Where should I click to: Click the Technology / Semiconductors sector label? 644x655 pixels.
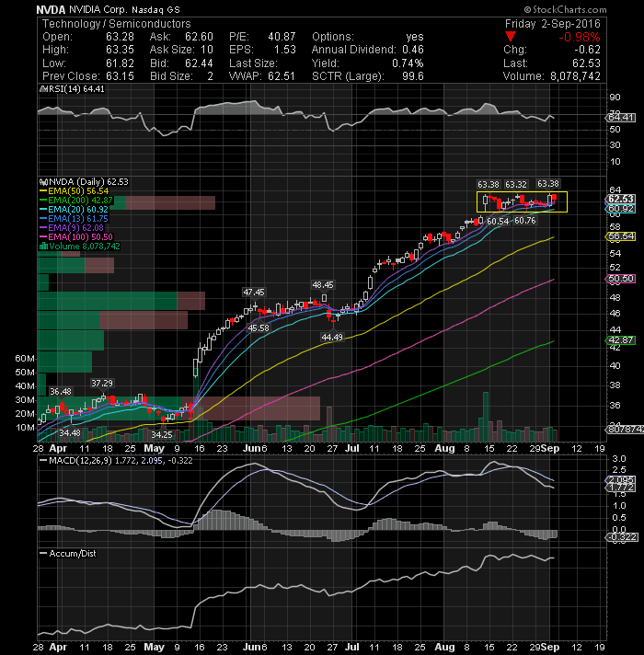click(x=117, y=24)
